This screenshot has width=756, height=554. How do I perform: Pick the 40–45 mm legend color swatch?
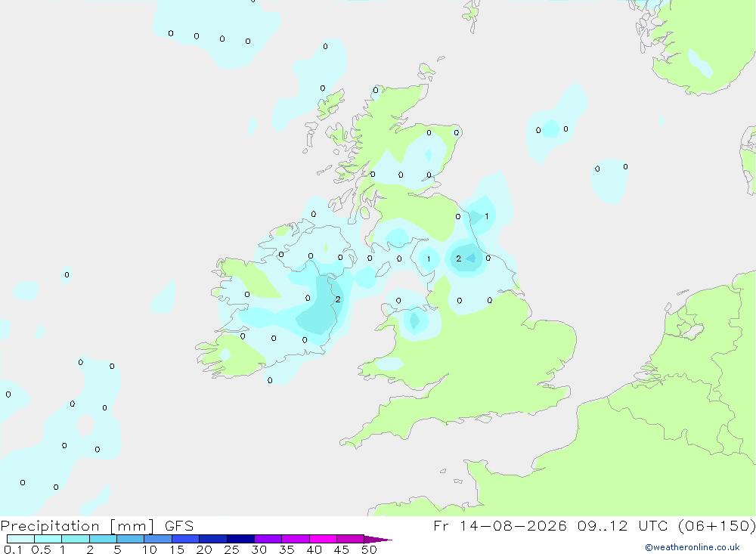pos(323,539)
